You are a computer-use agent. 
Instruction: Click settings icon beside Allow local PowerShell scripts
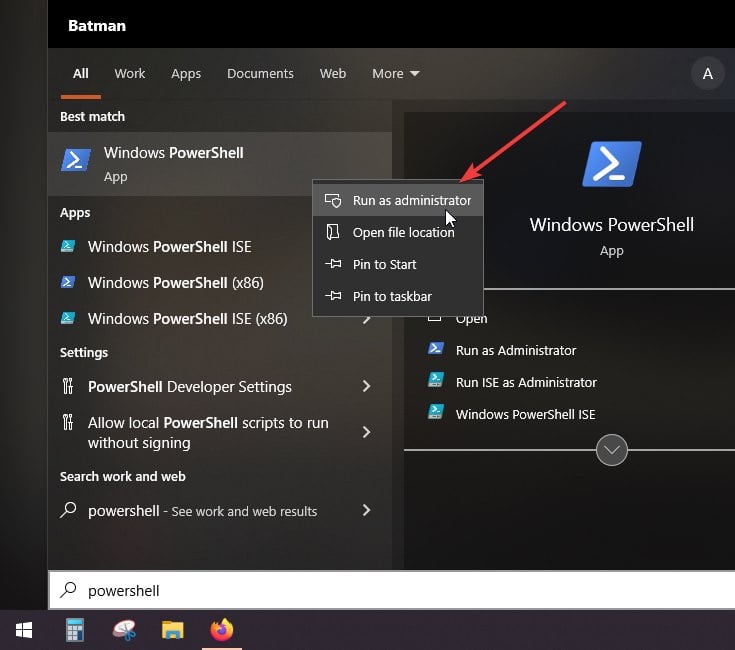click(68, 422)
